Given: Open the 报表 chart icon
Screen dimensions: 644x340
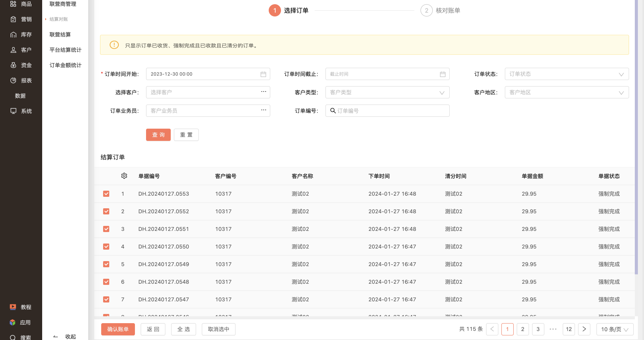Looking at the screenshot, I should [x=13, y=80].
